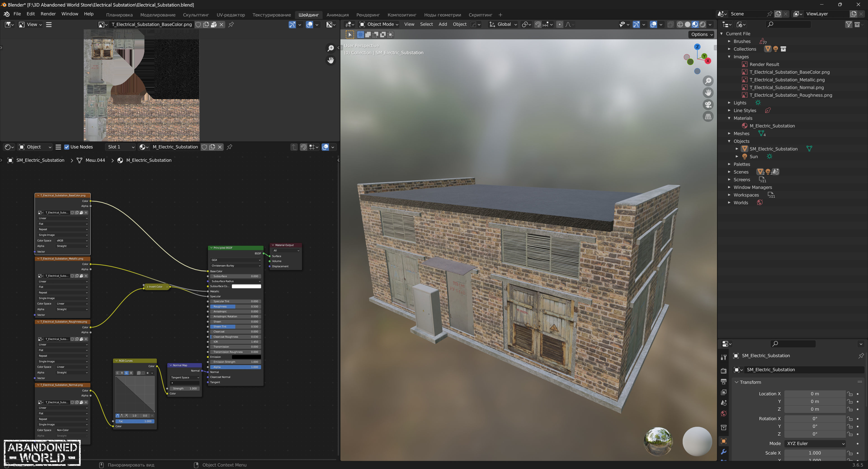The image size is (868, 469).
Task: Toggle viewport overlays button
Action: (653, 24)
